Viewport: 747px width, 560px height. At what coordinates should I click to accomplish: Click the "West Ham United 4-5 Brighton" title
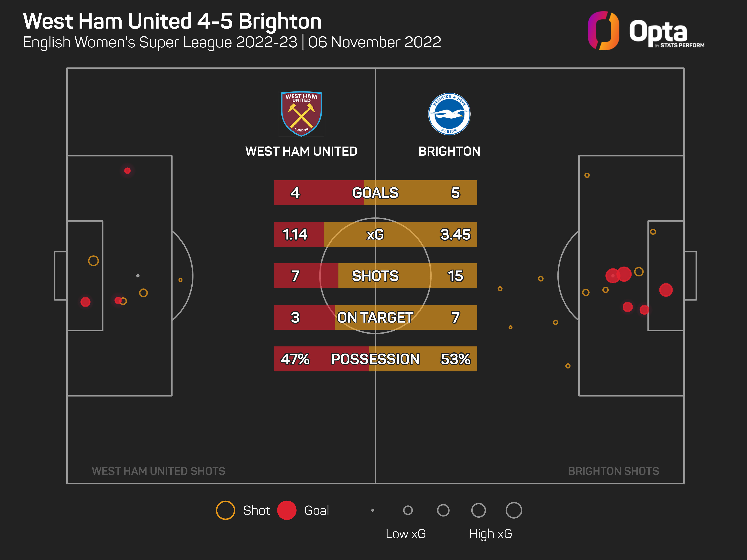point(172,21)
